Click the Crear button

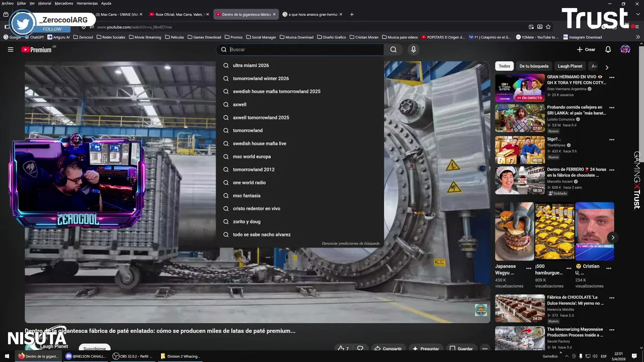tap(586, 49)
